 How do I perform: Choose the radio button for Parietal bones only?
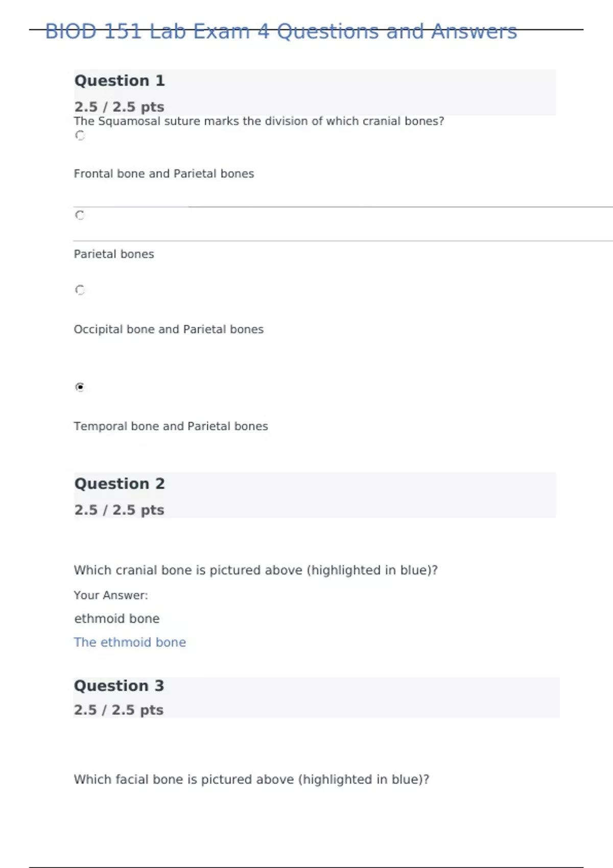(x=80, y=215)
